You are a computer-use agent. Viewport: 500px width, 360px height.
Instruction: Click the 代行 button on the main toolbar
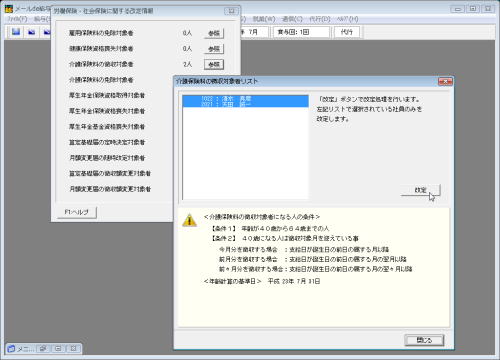pos(347,32)
